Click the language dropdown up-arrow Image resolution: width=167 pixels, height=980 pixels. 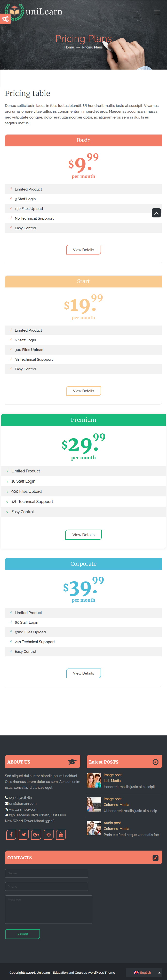[159, 972]
